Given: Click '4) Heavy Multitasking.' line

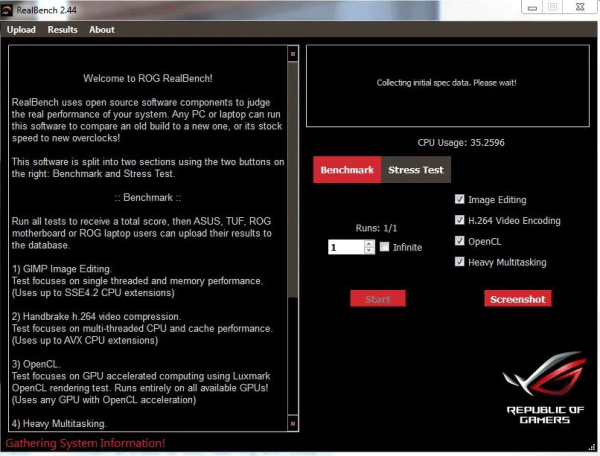Looking at the screenshot, I should coord(59,423).
